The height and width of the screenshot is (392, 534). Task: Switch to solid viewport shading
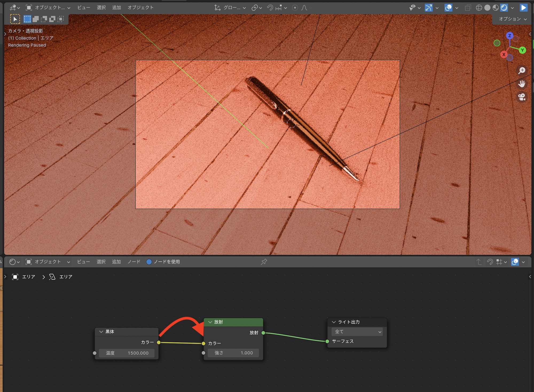(x=487, y=8)
